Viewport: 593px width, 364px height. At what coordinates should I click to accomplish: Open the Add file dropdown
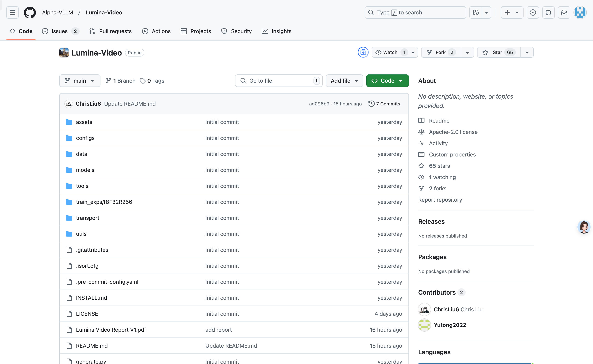point(344,81)
